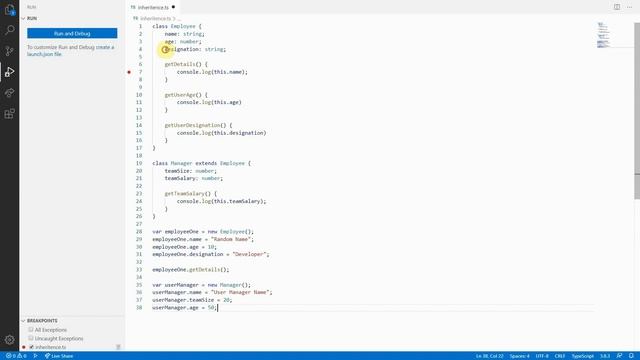The image size is (640, 360).
Task: Click 'userManager.teamSize = 20;' line
Action: [192, 300]
